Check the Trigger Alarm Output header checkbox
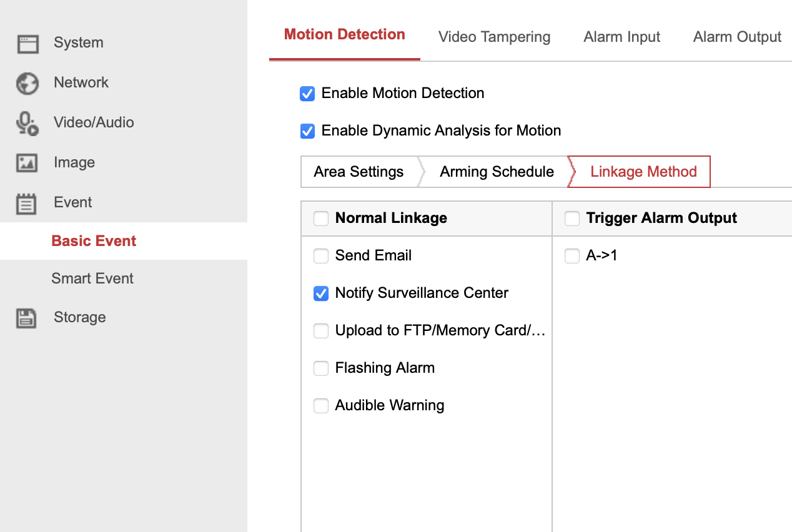Viewport: 792px width, 532px height. pyautogui.click(x=572, y=218)
